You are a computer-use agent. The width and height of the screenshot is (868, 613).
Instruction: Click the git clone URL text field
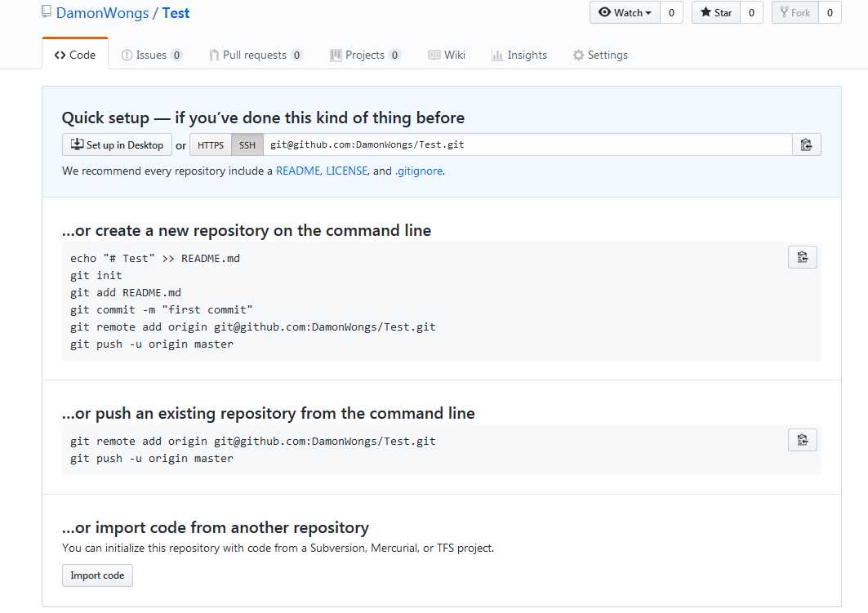(x=527, y=145)
